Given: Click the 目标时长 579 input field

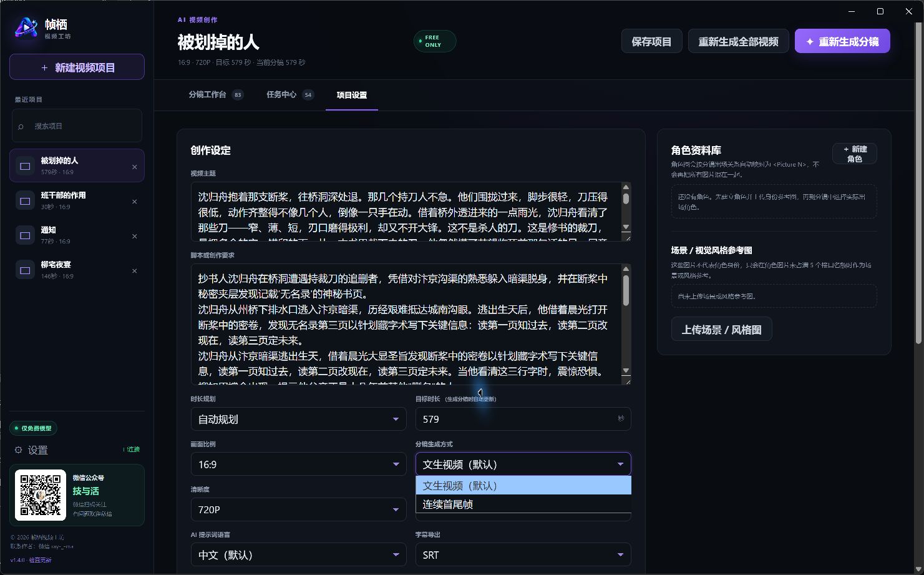Looking at the screenshot, I should (x=523, y=419).
